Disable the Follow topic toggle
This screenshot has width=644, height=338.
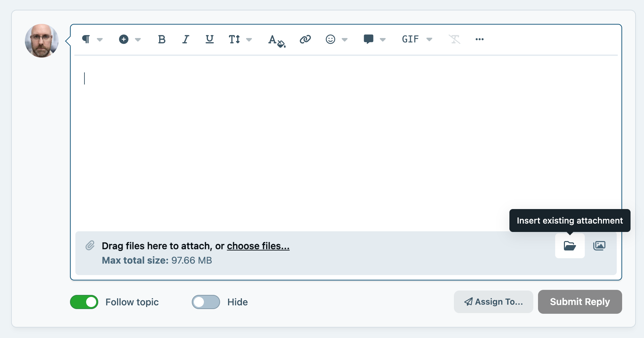click(x=84, y=302)
